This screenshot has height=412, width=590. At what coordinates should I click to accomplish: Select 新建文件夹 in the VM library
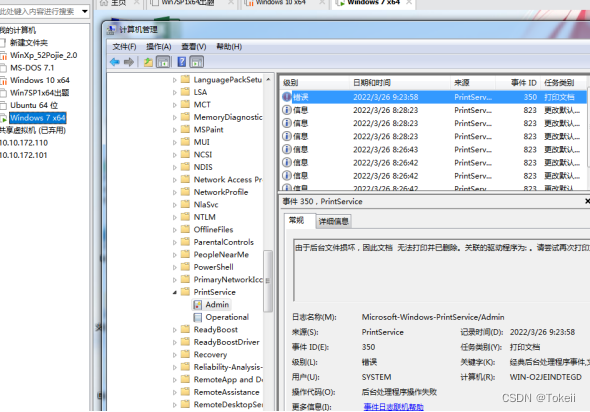pyautogui.click(x=29, y=43)
